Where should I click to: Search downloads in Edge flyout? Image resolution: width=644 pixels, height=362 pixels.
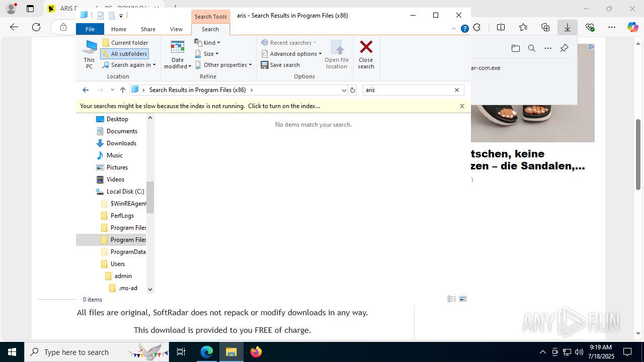[x=532, y=48]
